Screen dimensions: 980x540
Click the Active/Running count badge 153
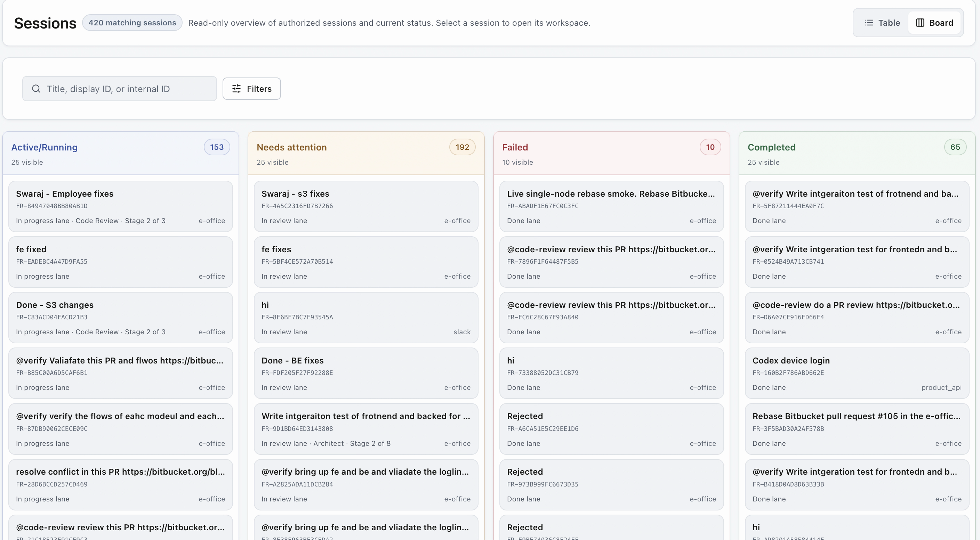pyautogui.click(x=217, y=147)
